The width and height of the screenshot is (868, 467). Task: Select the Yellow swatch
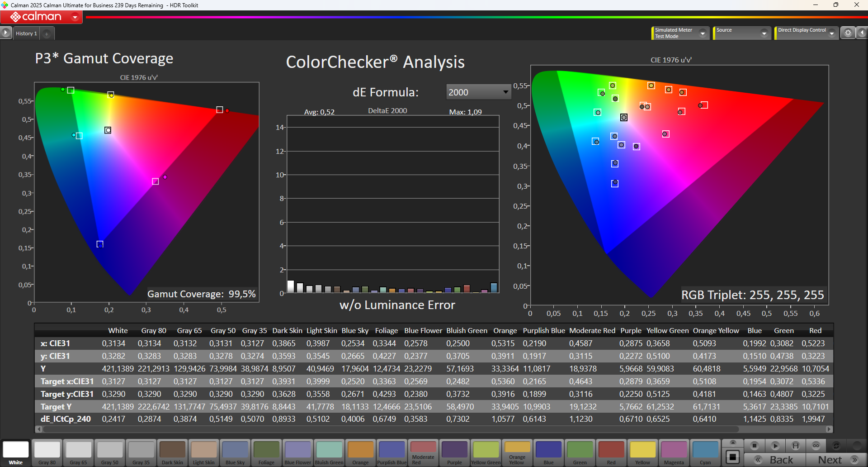(642, 453)
